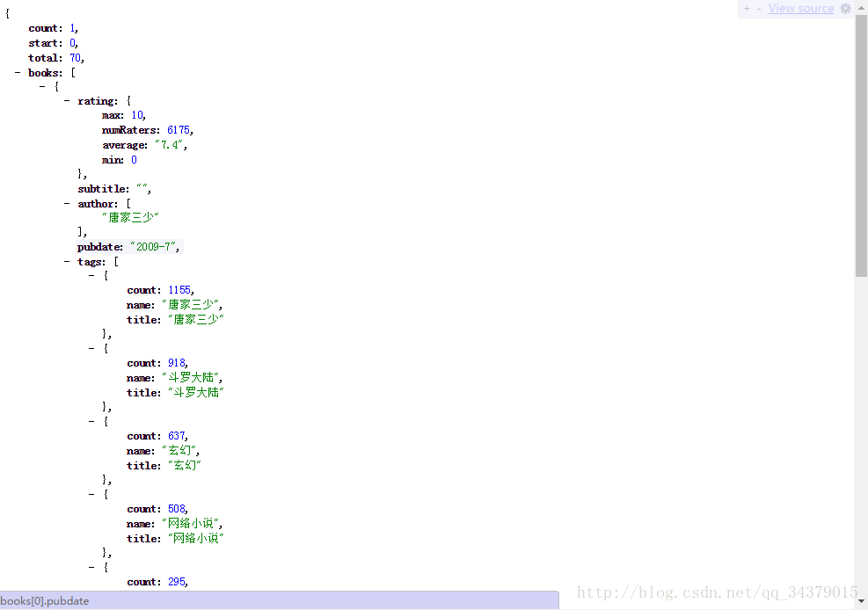Click the top-level count value 1

tap(72, 28)
